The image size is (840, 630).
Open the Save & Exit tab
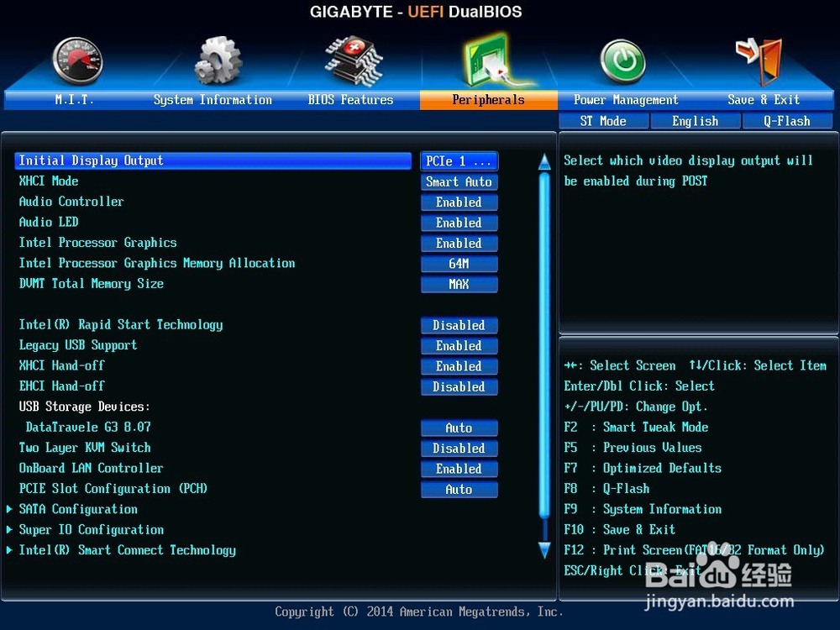pos(764,100)
